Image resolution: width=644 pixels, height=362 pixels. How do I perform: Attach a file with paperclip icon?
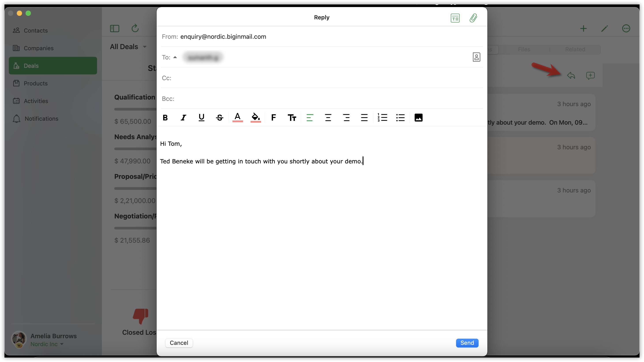click(x=473, y=18)
